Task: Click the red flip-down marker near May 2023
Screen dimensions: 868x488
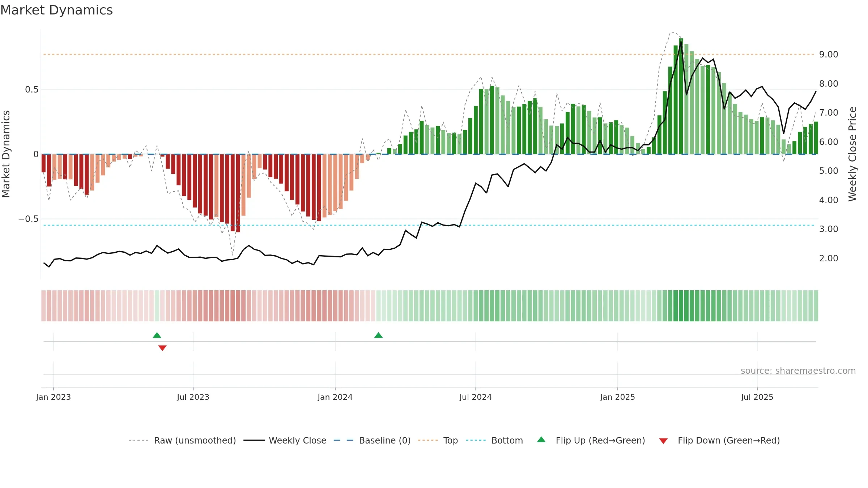Action: [162, 348]
